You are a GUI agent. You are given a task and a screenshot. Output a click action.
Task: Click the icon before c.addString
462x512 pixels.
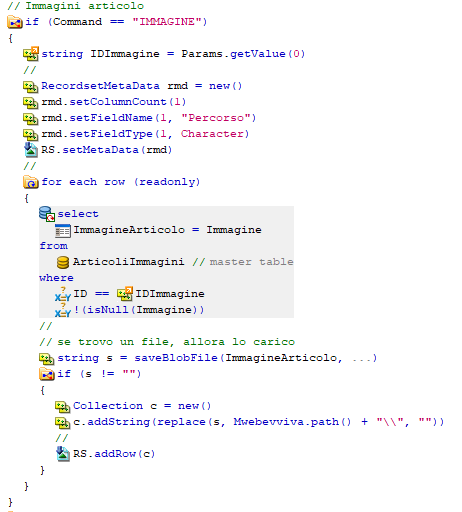pos(62,422)
